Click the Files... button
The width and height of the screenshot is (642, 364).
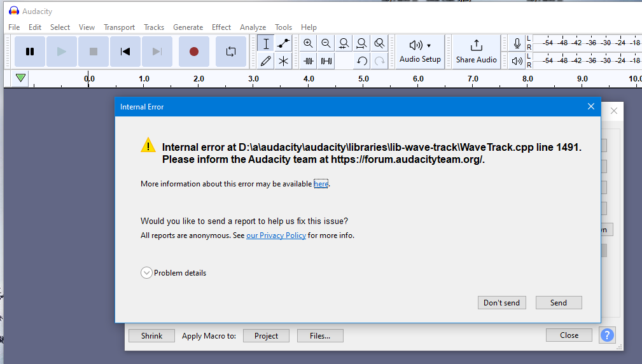320,336
